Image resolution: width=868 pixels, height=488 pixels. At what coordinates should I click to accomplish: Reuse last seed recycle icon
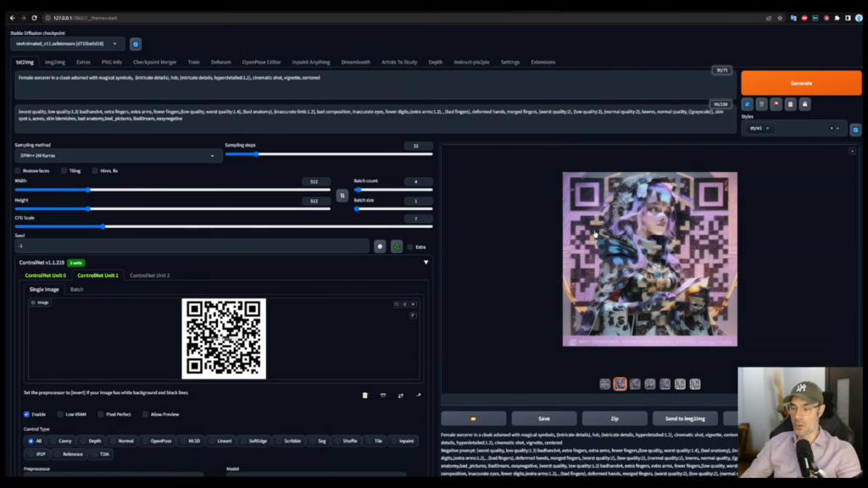pos(397,247)
